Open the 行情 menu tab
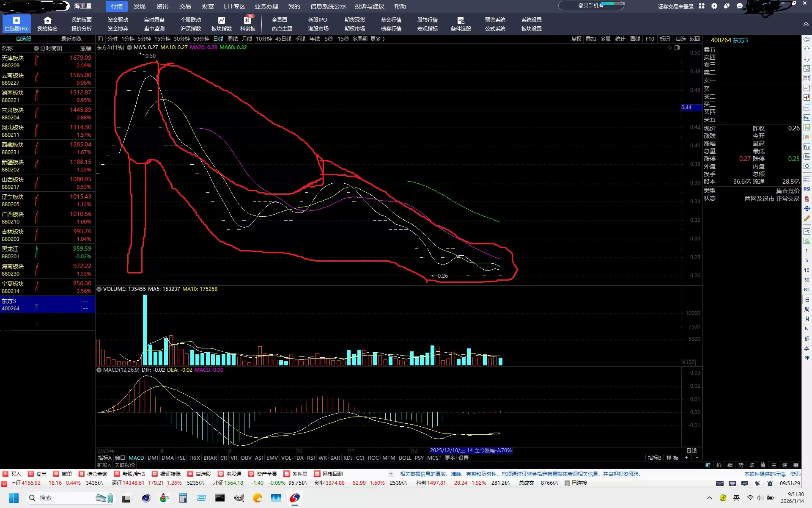This screenshot has height=508, width=812. coord(117,6)
